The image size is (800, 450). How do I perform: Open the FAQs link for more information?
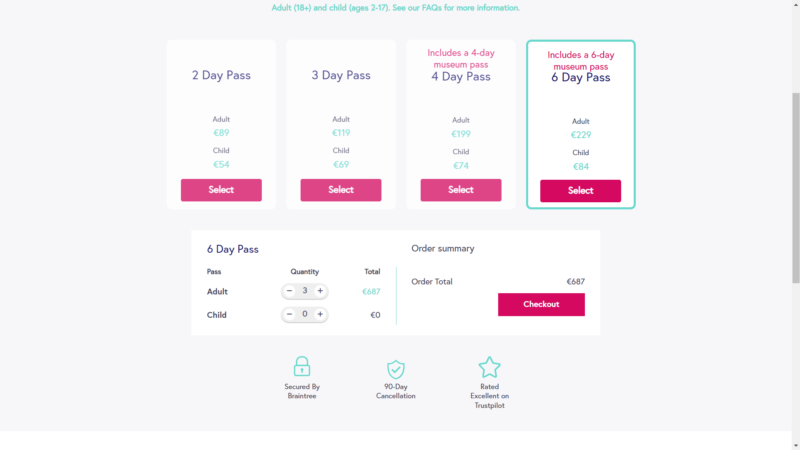[432, 8]
